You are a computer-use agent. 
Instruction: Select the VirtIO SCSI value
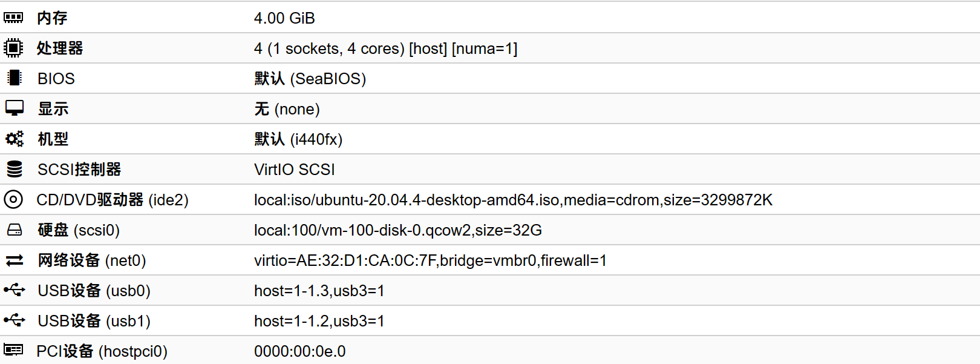[294, 170]
